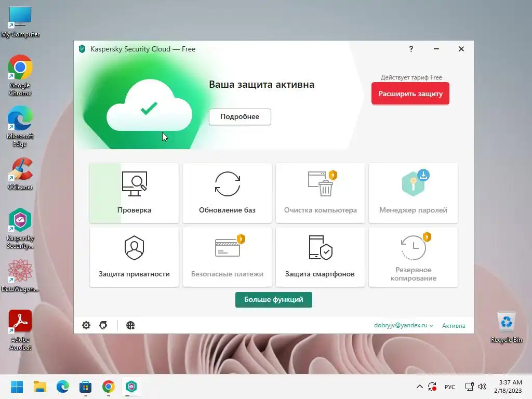This screenshot has height=399, width=532.
Task: Open Microsoft Edge desktop shortcut
Action: [20, 126]
